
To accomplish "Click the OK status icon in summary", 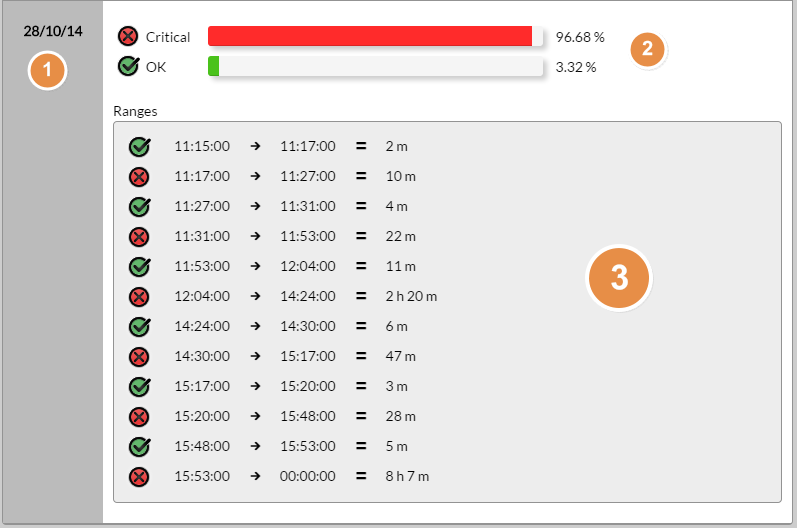I will click(128, 67).
